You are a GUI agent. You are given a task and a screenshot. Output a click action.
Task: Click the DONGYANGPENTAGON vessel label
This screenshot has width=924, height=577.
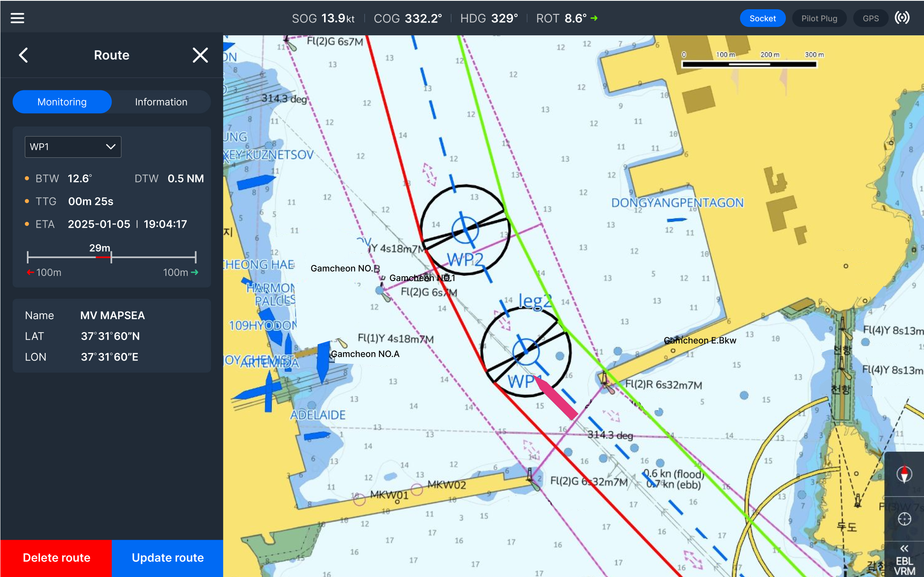pos(677,203)
